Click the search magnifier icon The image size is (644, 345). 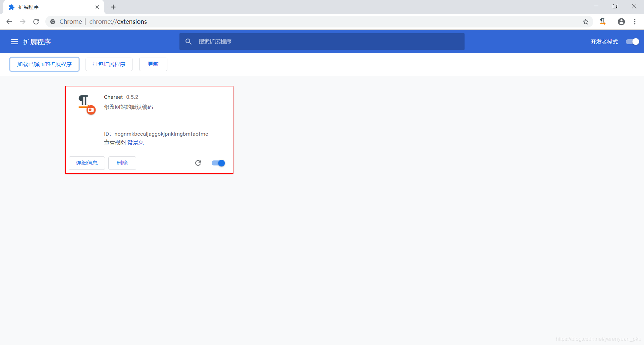pos(189,42)
